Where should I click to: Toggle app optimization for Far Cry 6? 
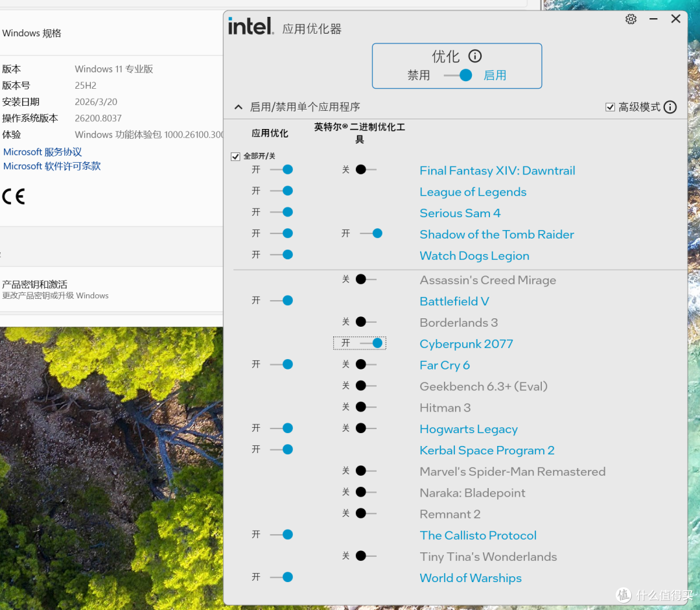[282, 364]
